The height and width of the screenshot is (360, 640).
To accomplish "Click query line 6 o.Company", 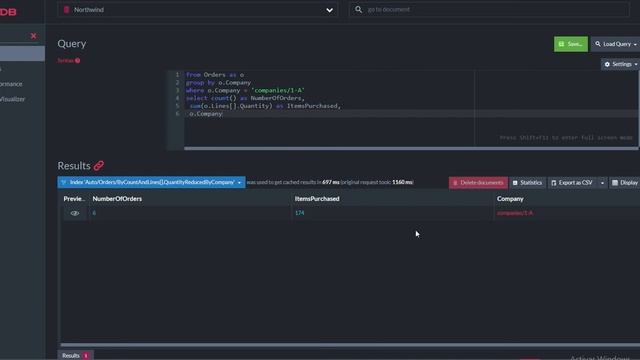I will click(206, 114).
